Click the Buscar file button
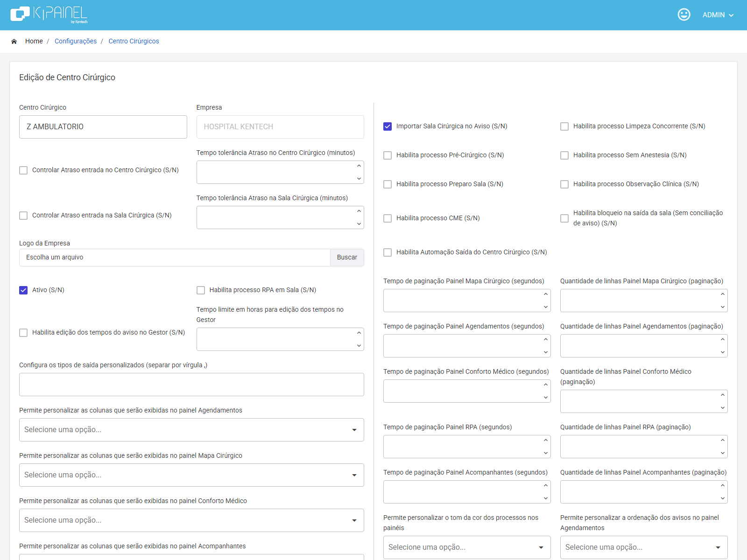747x560 pixels. click(x=347, y=258)
